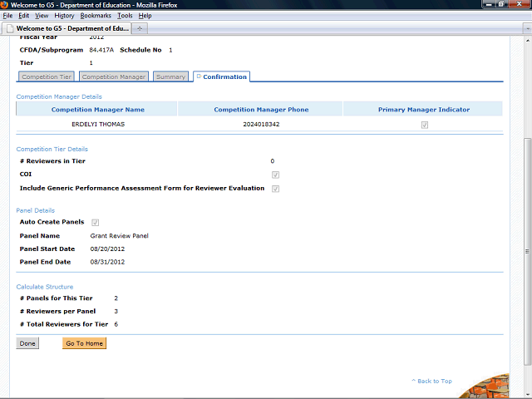The width and height of the screenshot is (532, 399).
Task: Click the Competition Manager Name column header
Action: coord(98,110)
